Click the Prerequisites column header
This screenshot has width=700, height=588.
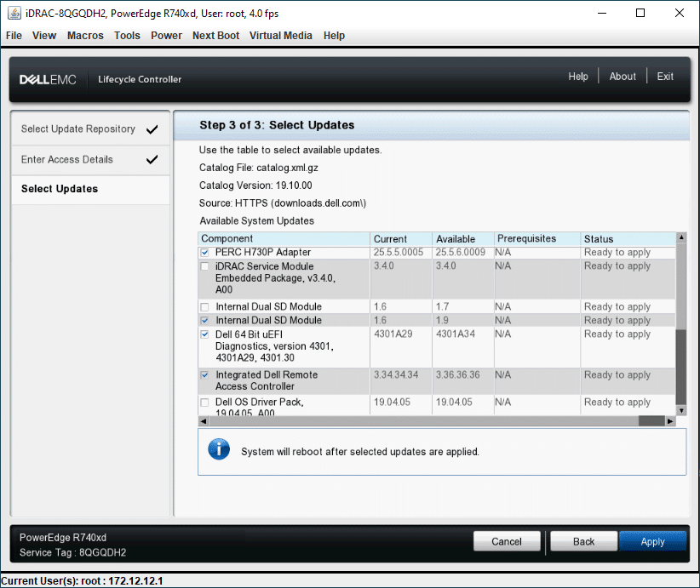tap(537, 238)
